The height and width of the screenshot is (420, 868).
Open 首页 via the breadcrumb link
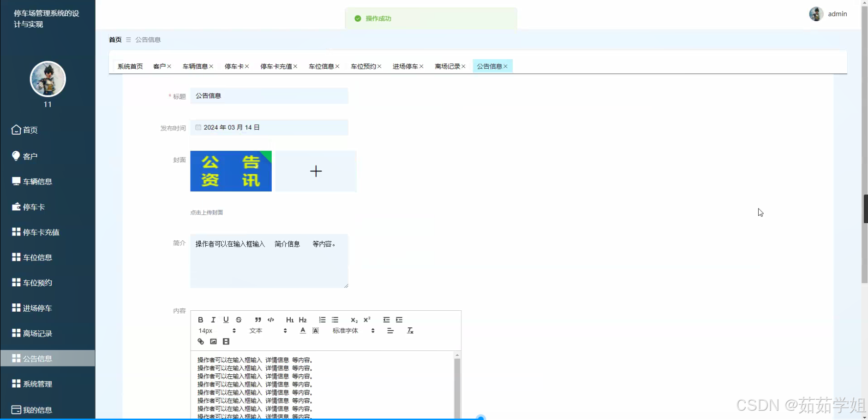tap(115, 40)
